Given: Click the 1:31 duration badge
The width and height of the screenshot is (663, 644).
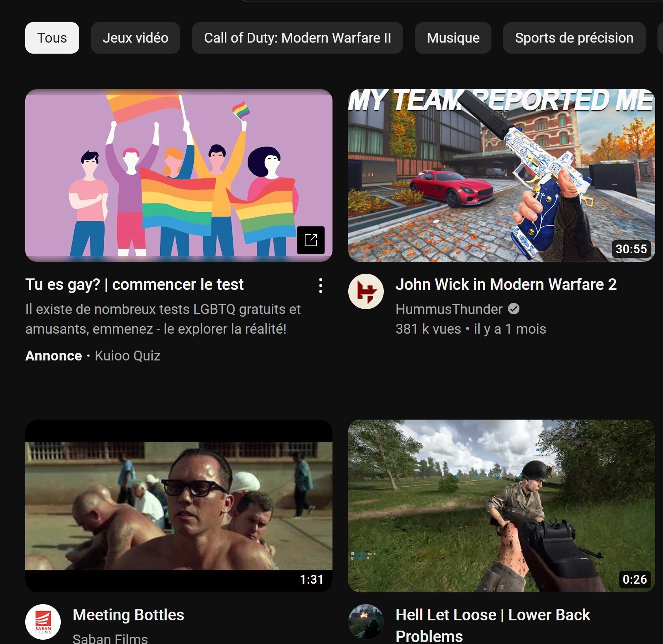Looking at the screenshot, I should [312, 579].
